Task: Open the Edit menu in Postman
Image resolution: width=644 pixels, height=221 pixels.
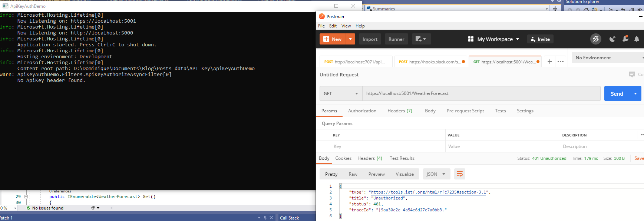Action: click(x=333, y=26)
